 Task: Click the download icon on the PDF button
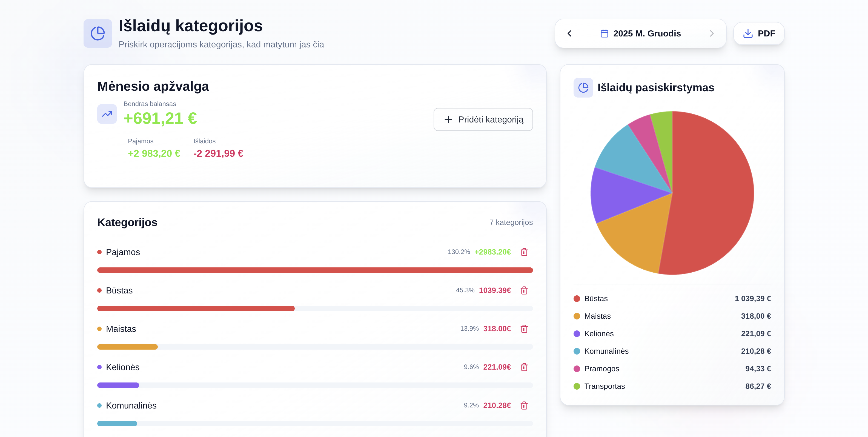(x=748, y=33)
